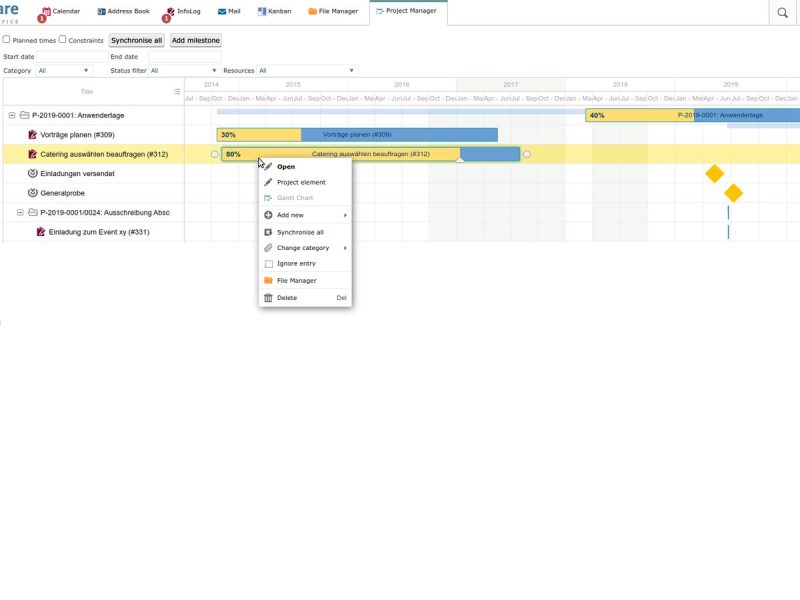Click the End date field
Image resolution: width=800 pixels, height=600 pixels.
click(184, 57)
